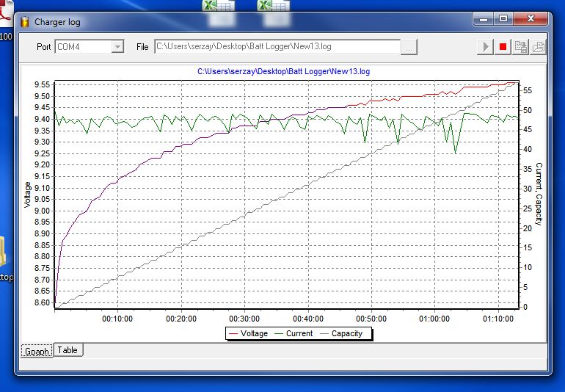
Task: Switch to the Table tab
Action: [68, 350]
